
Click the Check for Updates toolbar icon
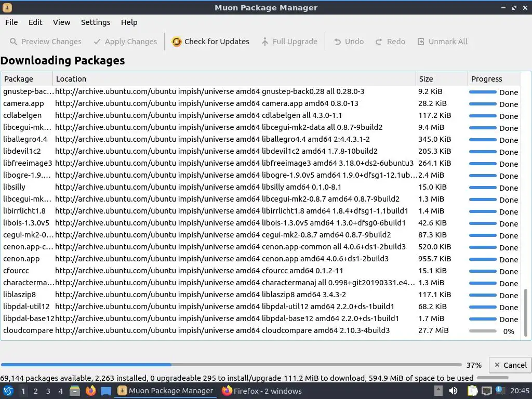[177, 42]
